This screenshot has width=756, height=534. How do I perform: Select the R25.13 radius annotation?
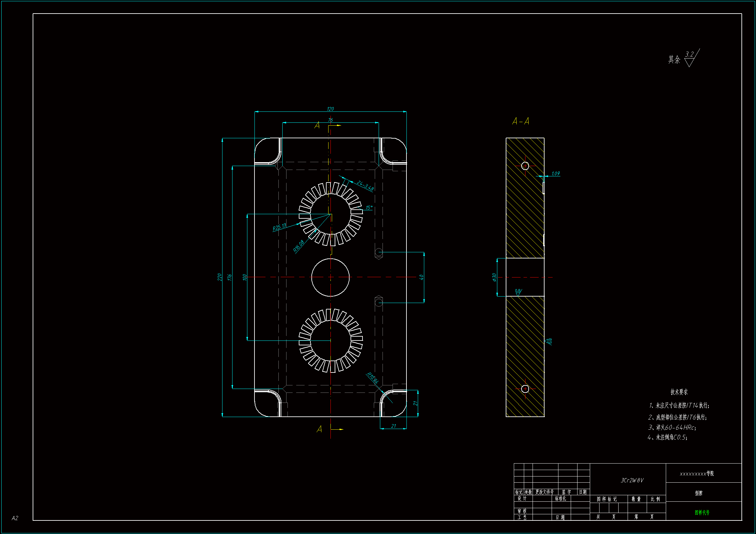coord(279,227)
